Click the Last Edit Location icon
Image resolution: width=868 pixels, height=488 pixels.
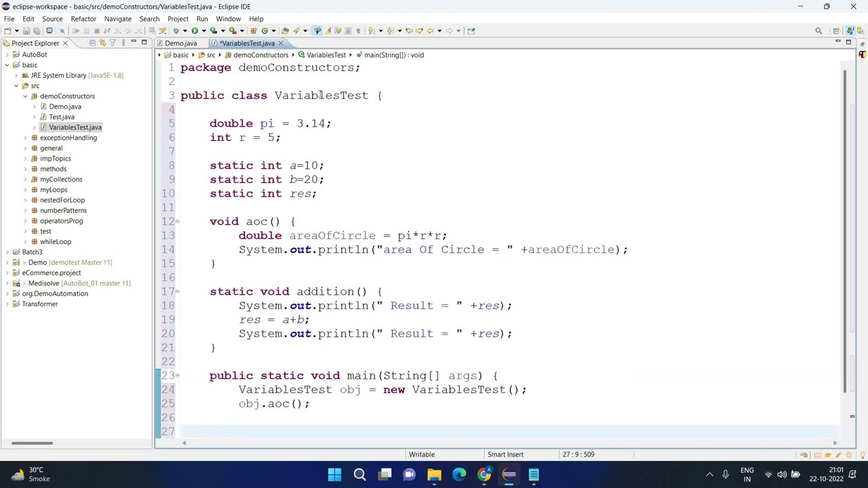409,30
